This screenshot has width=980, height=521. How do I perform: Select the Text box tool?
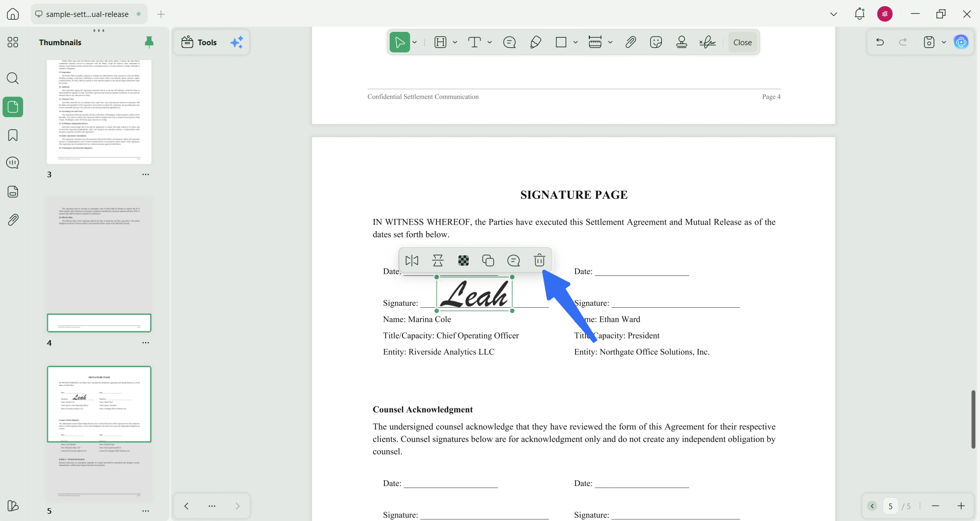pos(475,42)
